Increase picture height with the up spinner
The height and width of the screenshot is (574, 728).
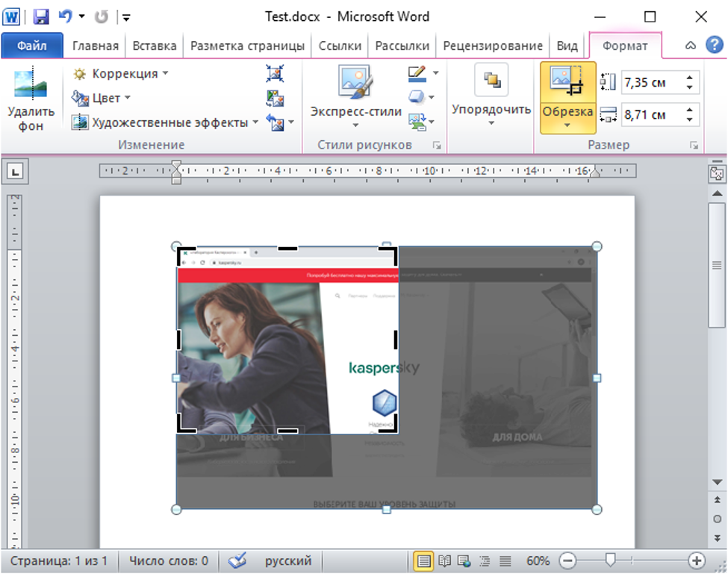[689, 77]
